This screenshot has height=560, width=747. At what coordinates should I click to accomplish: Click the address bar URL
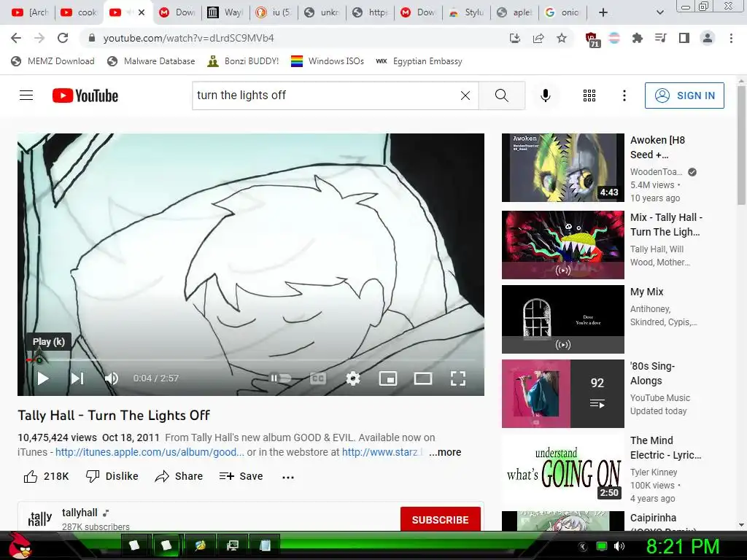pos(189,38)
